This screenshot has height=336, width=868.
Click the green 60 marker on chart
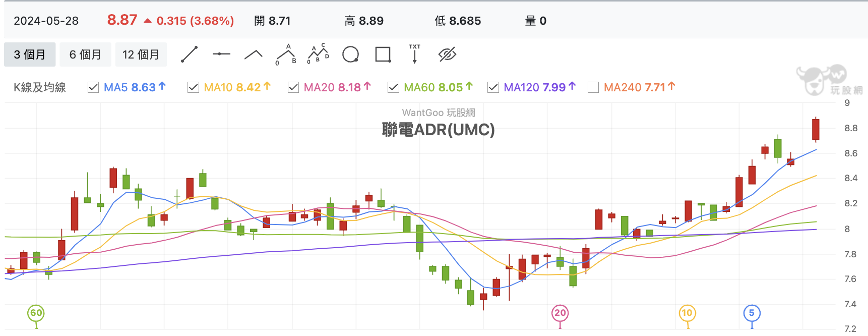tap(36, 313)
